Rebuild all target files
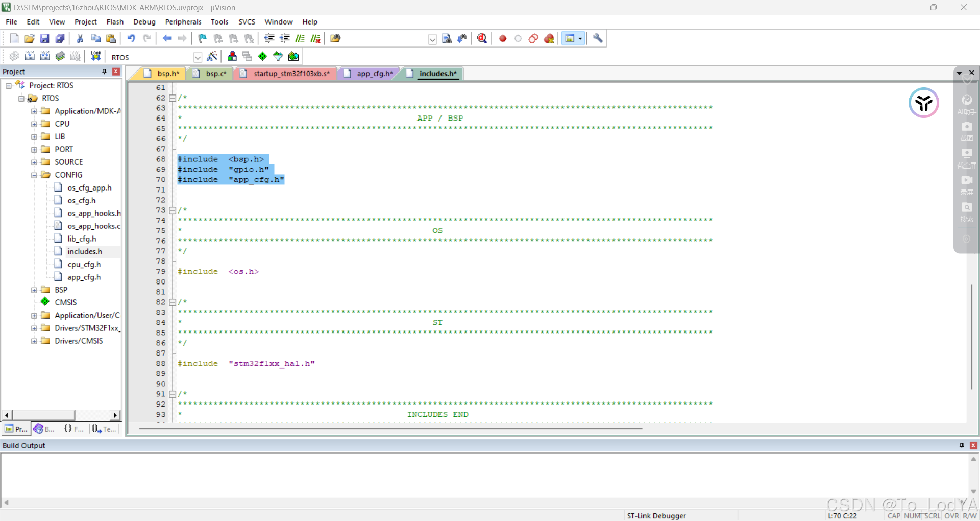980x521 pixels. click(x=45, y=56)
